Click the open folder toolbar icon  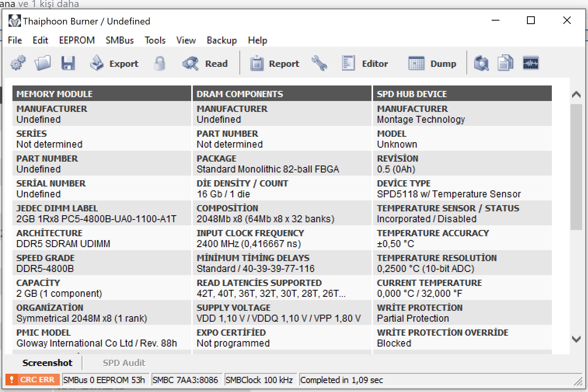pyautogui.click(x=43, y=63)
